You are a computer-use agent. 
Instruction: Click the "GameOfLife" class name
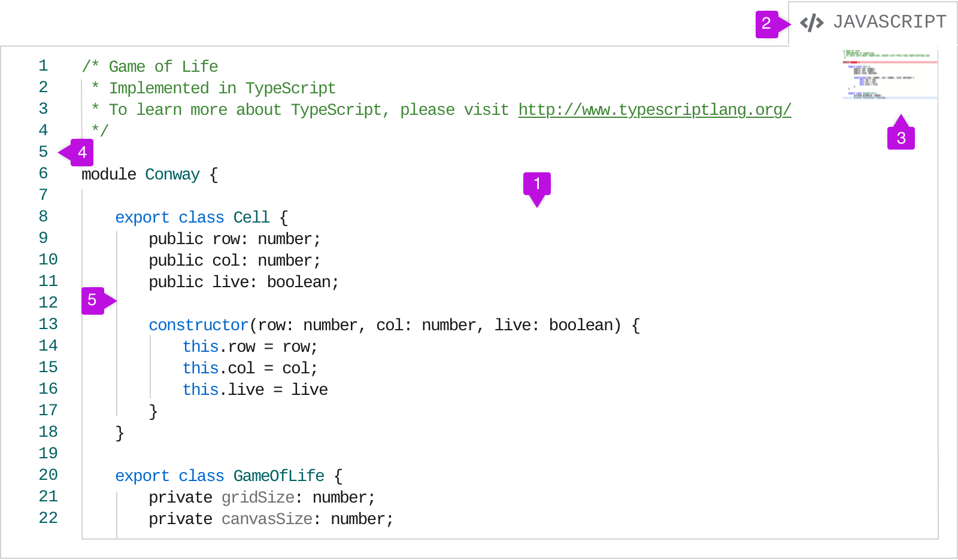(278, 476)
